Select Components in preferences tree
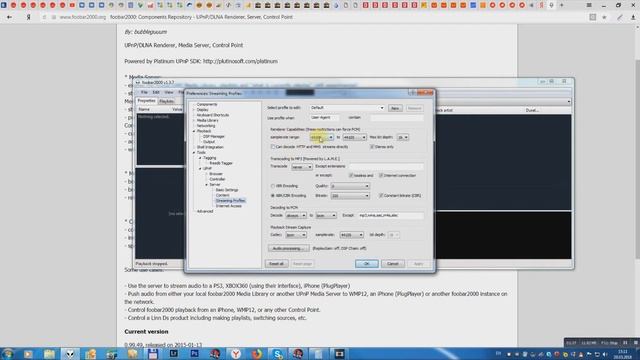Viewport: 640px width, 360px height. point(207,104)
